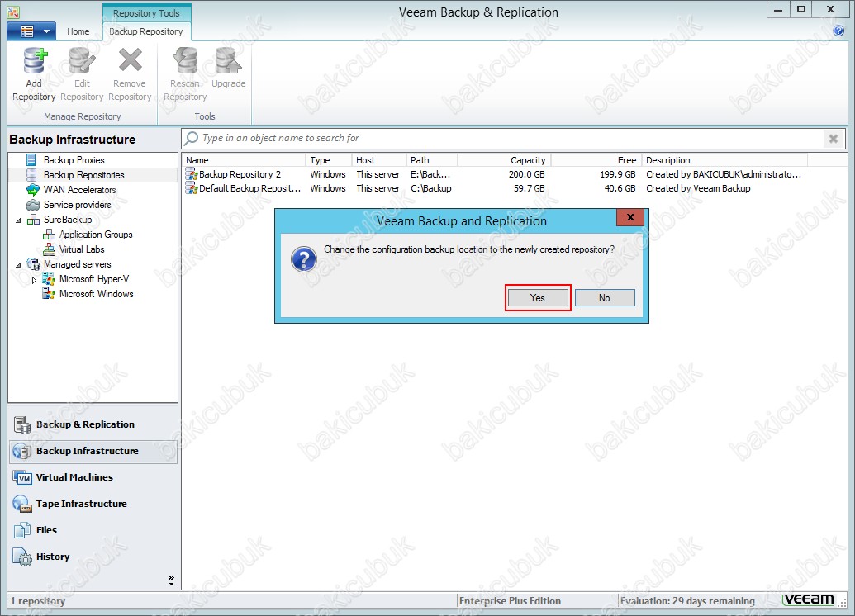This screenshot has width=855, height=616.
Task: Open the Backup Infrastructure view
Action: 93,452
